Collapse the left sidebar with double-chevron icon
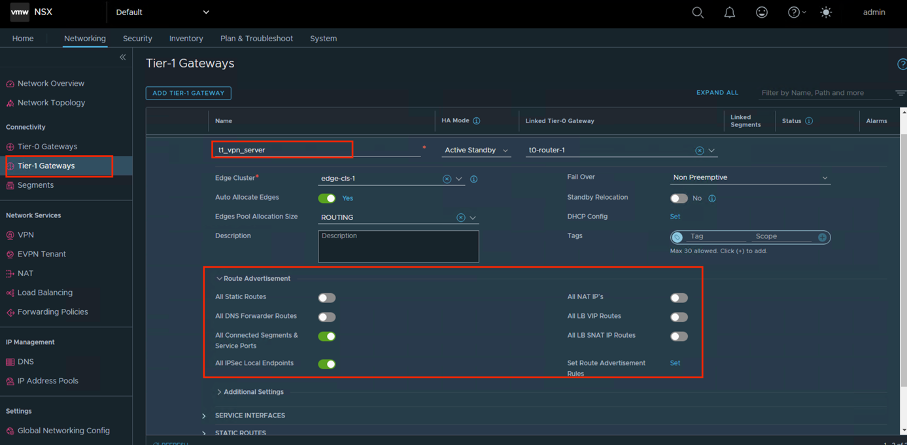 click(123, 58)
